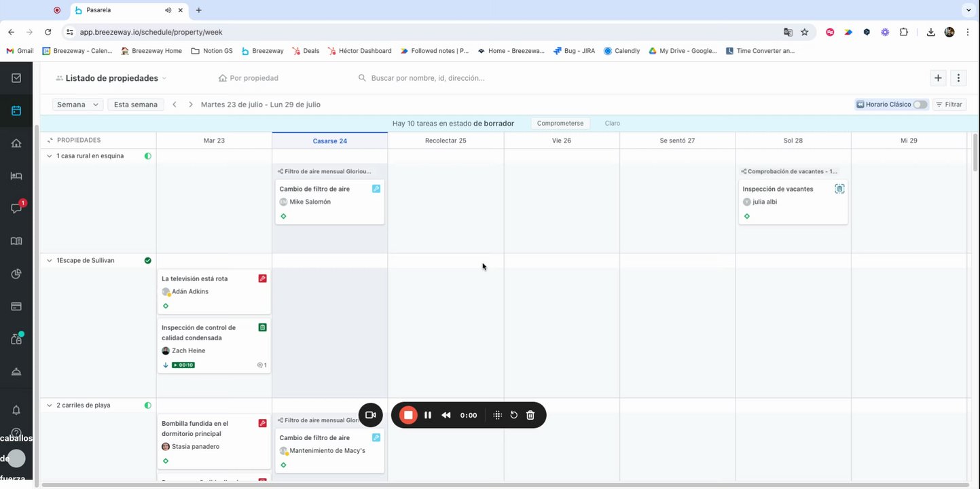Viewport: 980px width, 489px height.
Task: Click the collapse-all icon beside PROPIEDADES
Action: tap(50, 141)
